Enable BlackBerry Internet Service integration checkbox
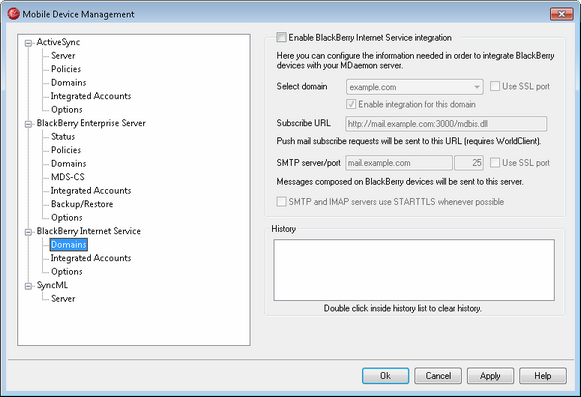Screen dimensions: 581x397 (281, 37)
